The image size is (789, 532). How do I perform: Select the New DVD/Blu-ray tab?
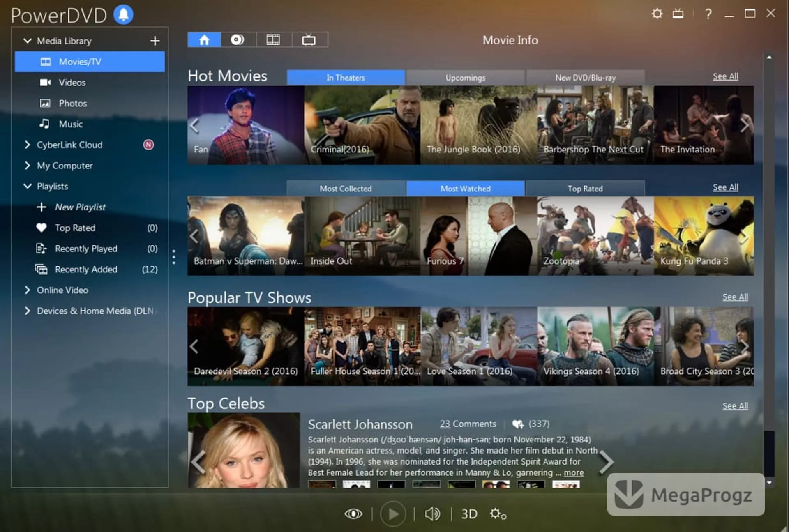pos(585,78)
